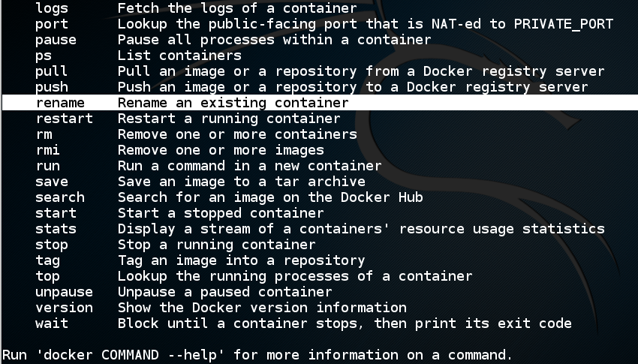Click the 'tag' command name
The width and height of the screenshot is (638, 364).
(47, 260)
